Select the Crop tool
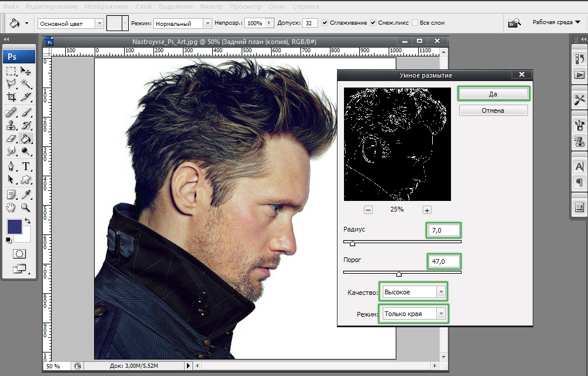 coord(11,97)
